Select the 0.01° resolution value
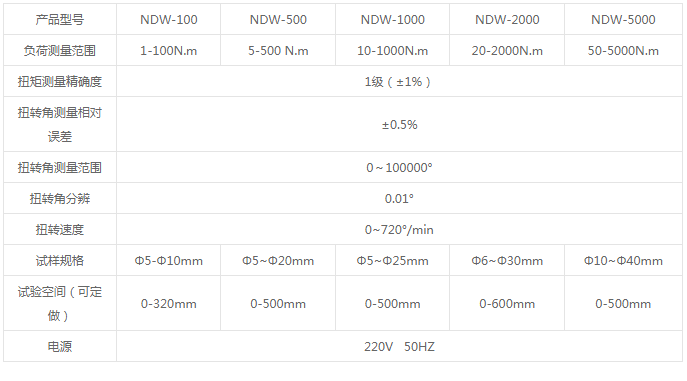Screen dimensions: 687x381 399,199
